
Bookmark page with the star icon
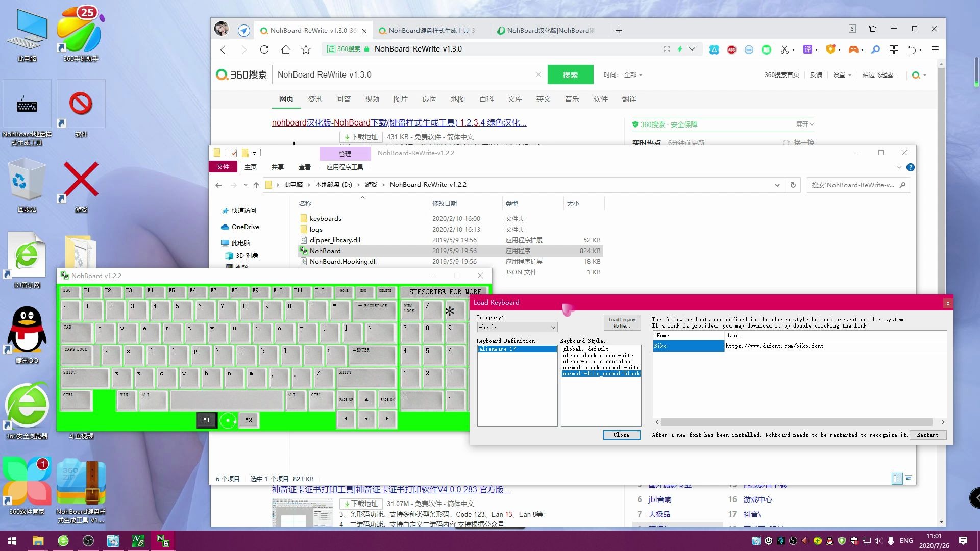tap(306, 49)
